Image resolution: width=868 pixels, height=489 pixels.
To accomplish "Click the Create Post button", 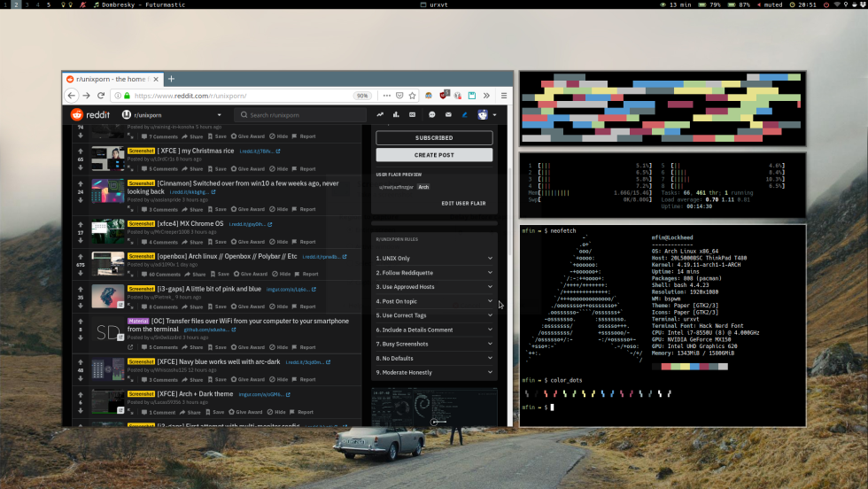I will [x=434, y=155].
